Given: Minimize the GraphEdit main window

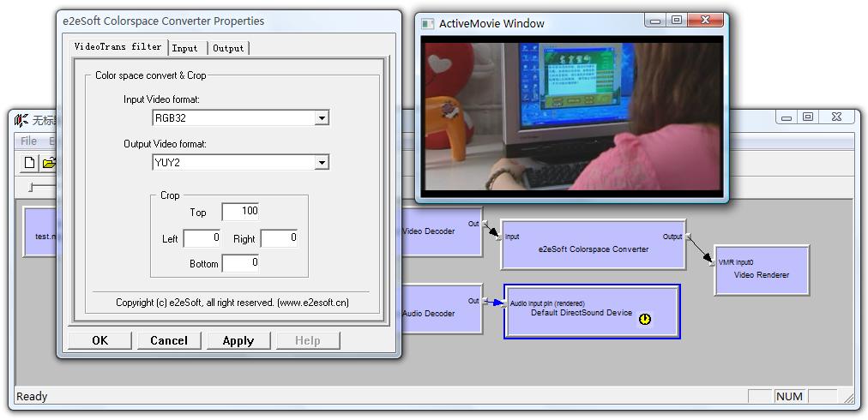Looking at the screenshot, I should pyautogui.click(x=786, y=117).
